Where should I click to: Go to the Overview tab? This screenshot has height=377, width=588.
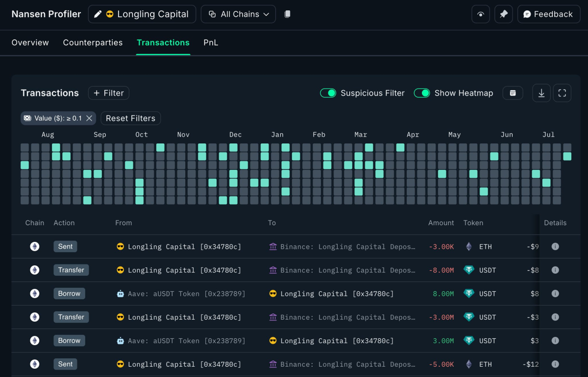pos(30,43)
